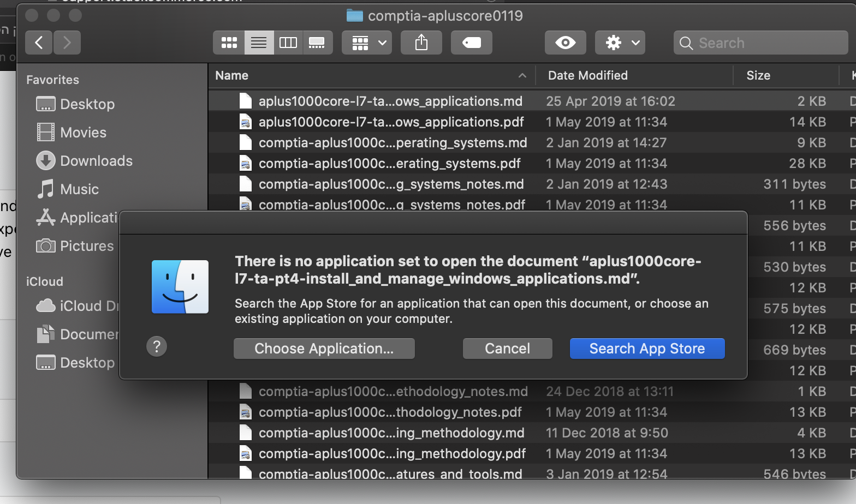Click the Cancel button in the dialog
Viewport: 856px width, 504px height.
pos(508,349)
